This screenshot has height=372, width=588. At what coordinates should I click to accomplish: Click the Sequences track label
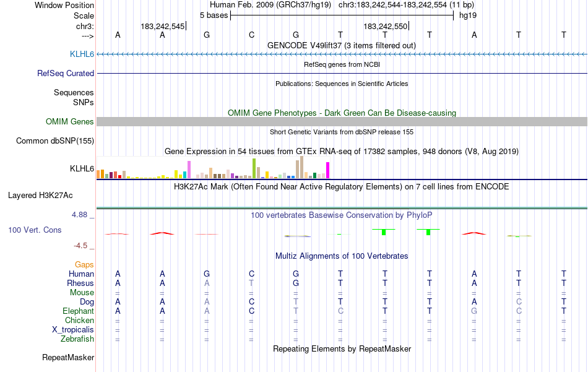[74, 93]
